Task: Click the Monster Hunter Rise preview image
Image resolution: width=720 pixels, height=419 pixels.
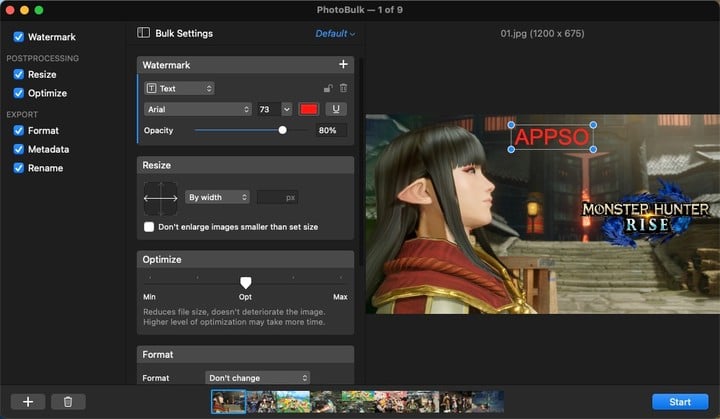Action: click(x=542, y=214)
